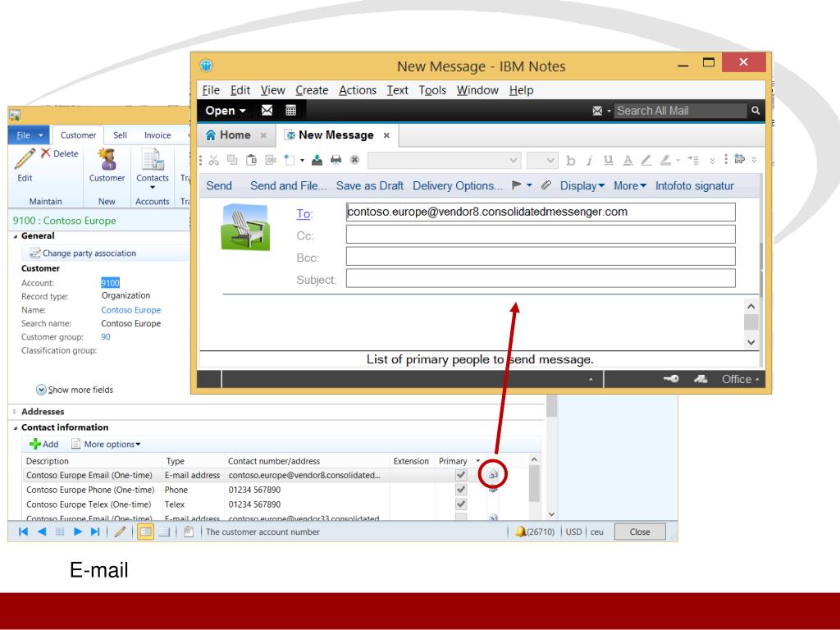The image size is (840, 630).
Task: Go to next record arrow
Action: click(x=78, y=532)
